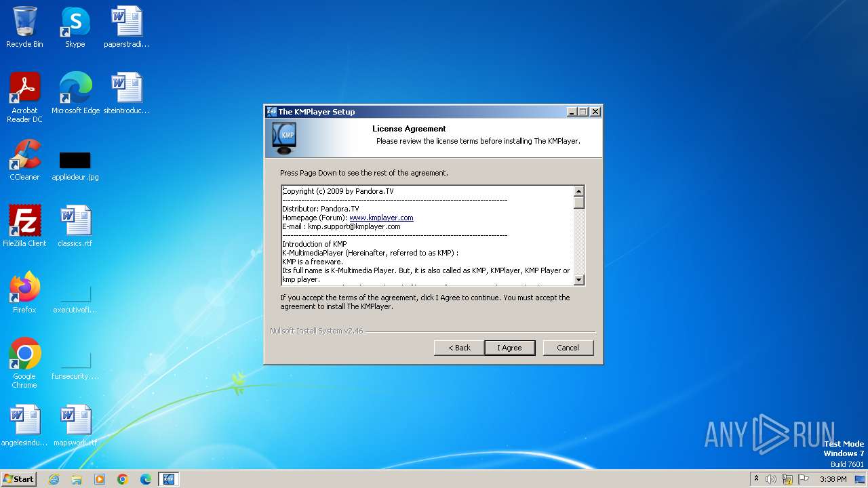Open Windows Media Player from taskbar
Image resolution: width=868 pixels, height=488 pixels.
pyautogui.click(x=100, y=479)
